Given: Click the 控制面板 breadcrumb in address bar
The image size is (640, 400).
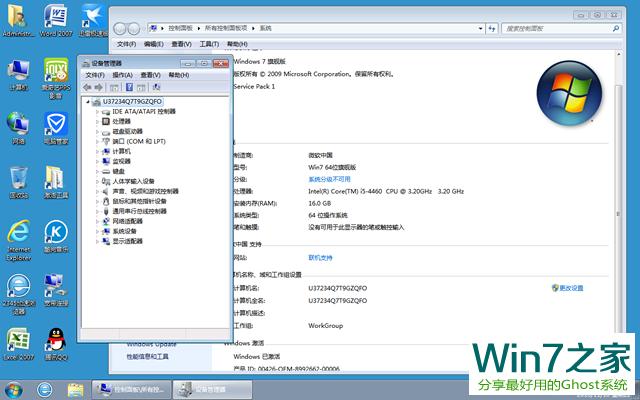Looking at the screenshot, I should tap(180, 28).
